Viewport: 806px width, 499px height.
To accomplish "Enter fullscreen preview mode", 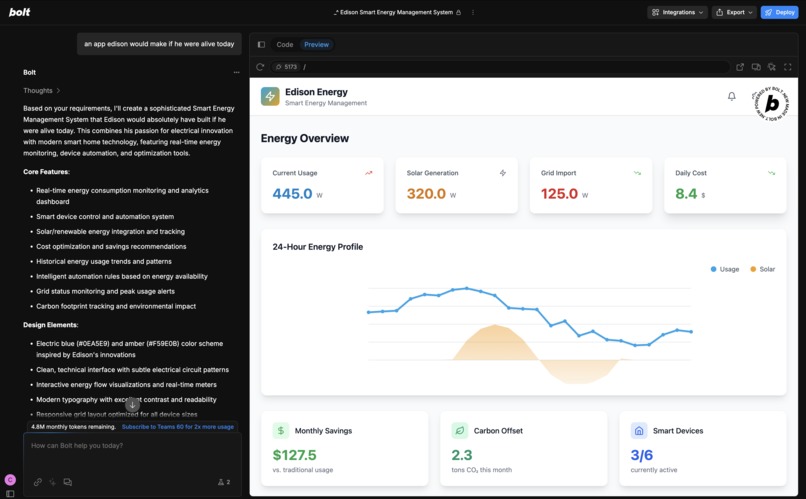I will pos(787,67).
